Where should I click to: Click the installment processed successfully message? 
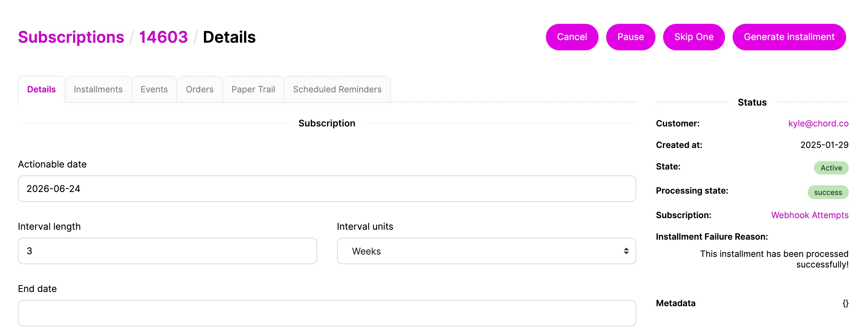(x=774, y=259)
